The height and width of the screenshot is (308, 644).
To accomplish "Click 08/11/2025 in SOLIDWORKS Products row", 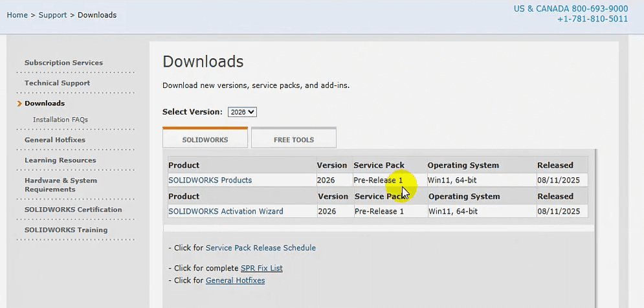I will 559,180.
